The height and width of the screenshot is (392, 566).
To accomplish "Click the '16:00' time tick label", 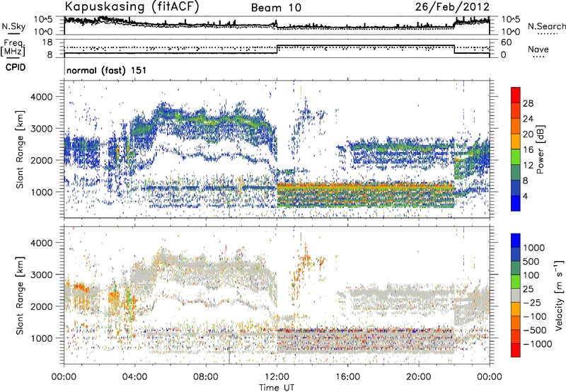I will 347,377.
